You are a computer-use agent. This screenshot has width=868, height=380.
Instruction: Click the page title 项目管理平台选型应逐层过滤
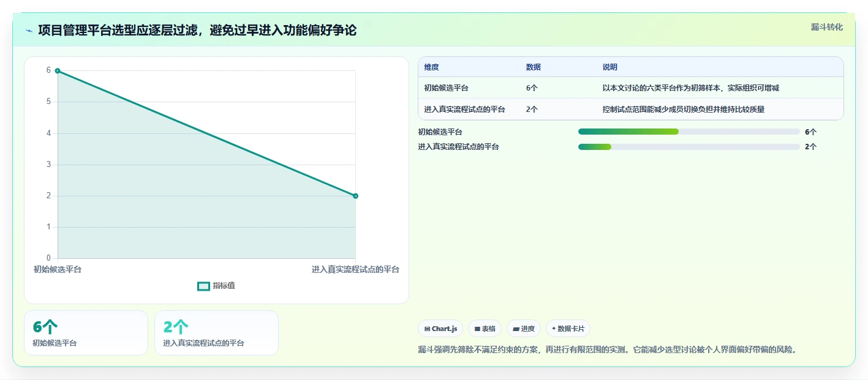coord(197,30)
